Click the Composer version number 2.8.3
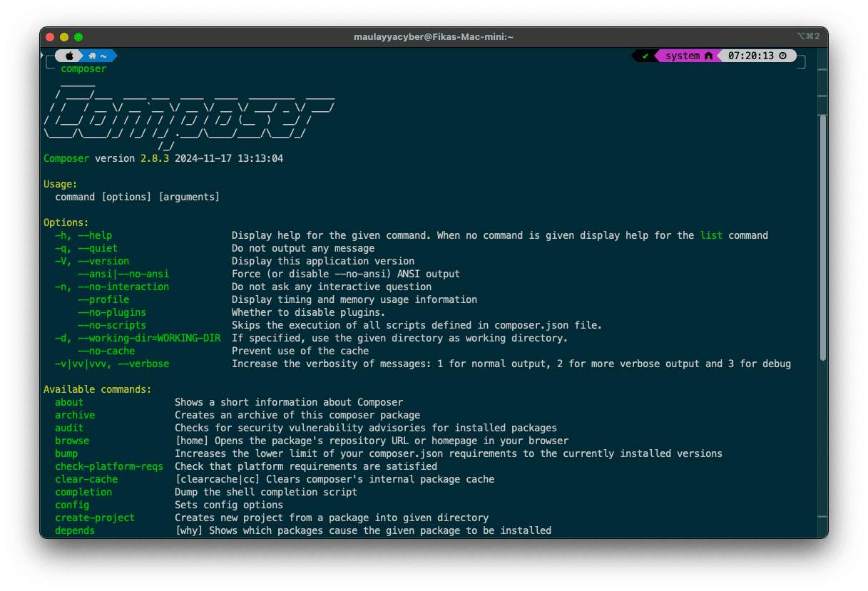Image resolution: width=868 pixels, height=591 pixels. tap(155, 158)
